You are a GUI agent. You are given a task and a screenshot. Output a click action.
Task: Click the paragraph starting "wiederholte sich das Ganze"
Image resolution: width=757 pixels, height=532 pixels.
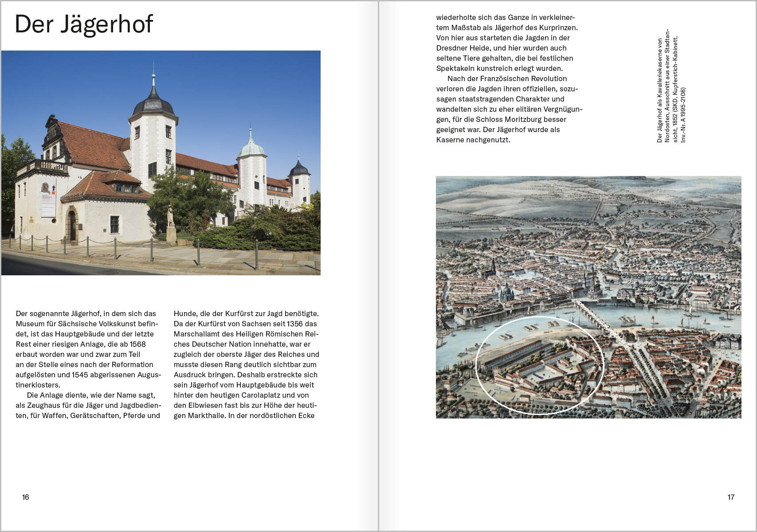[507, 43]
